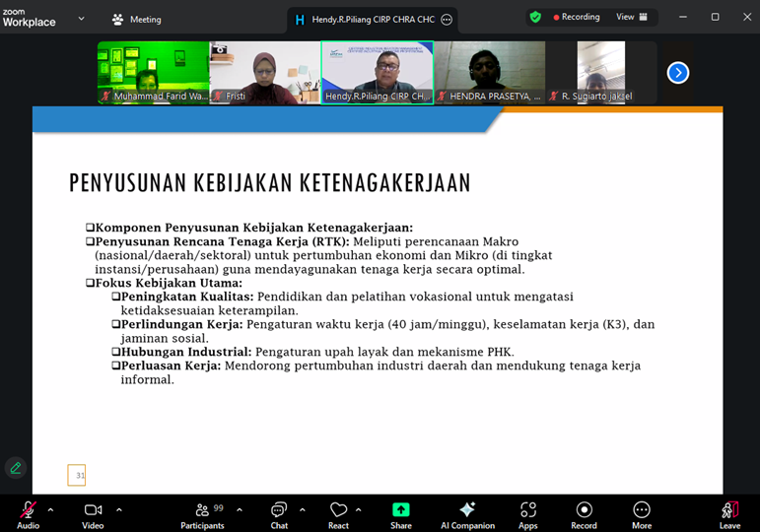Image resolution: width=760 pixels, height=532 pixels.
Task: Start recording with Record button
Action: (585, 515)
